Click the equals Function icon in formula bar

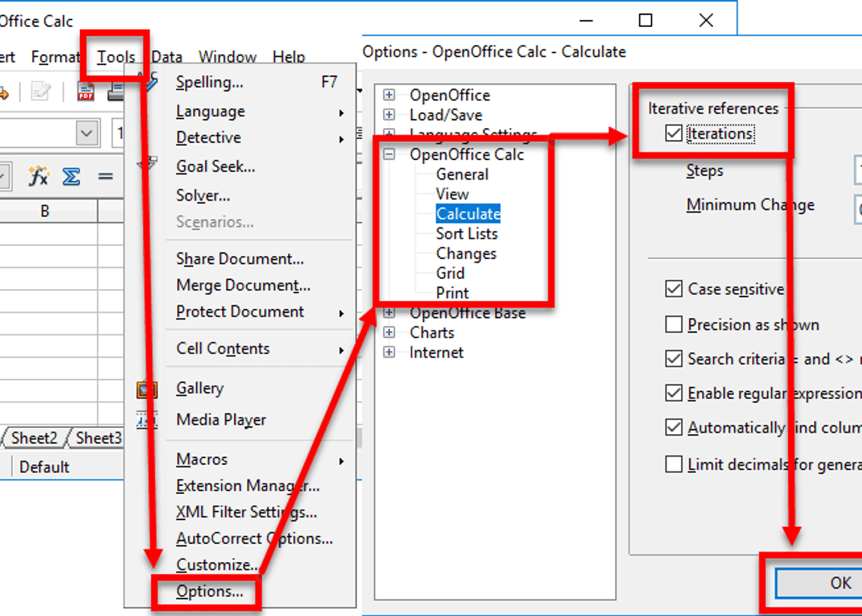tap(105, 177)
